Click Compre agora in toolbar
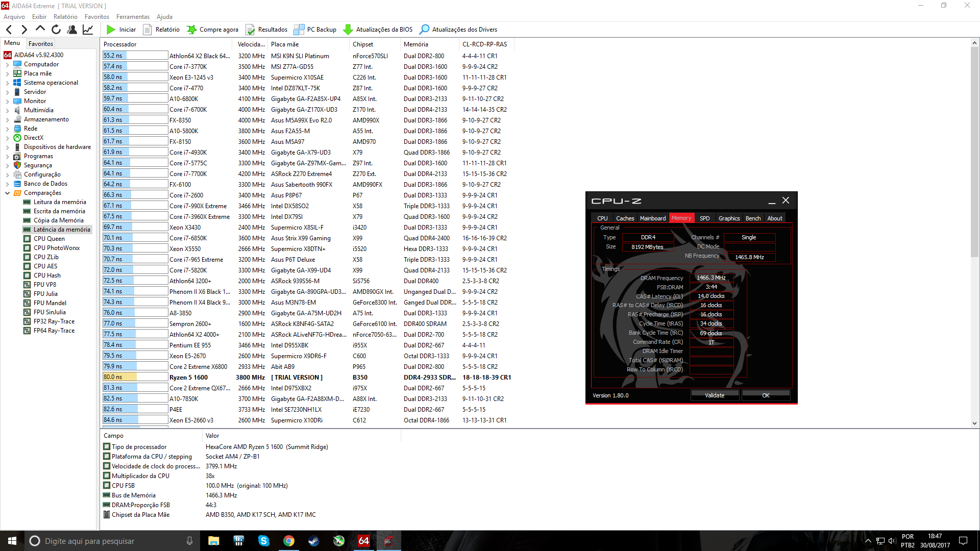 [213, 30]
